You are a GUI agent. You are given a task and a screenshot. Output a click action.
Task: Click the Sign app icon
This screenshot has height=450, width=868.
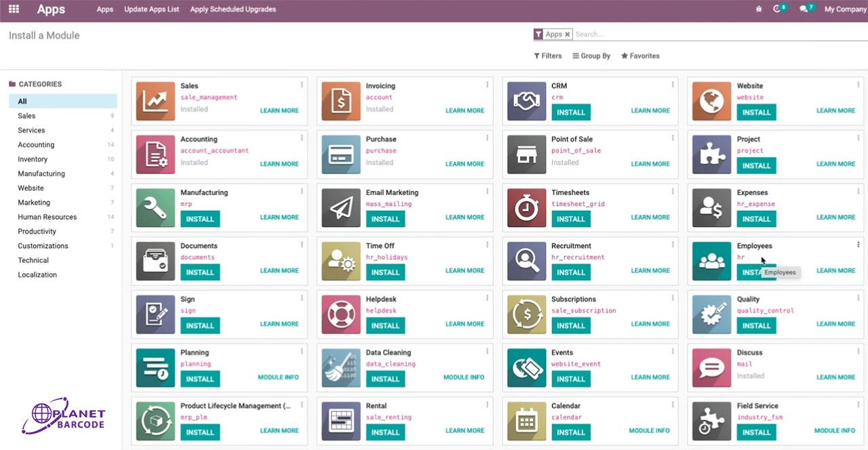[155, 314]
